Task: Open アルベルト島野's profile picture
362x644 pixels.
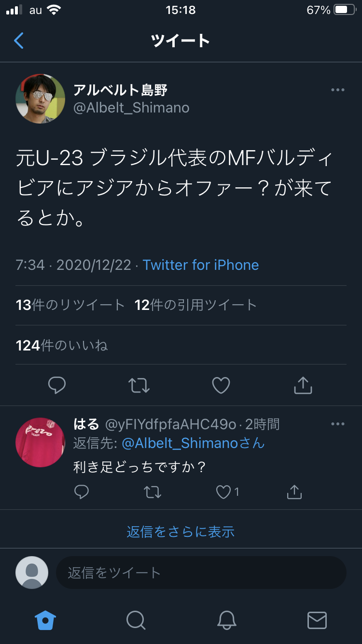Action: pyautogui.click(x=41, y=98)
